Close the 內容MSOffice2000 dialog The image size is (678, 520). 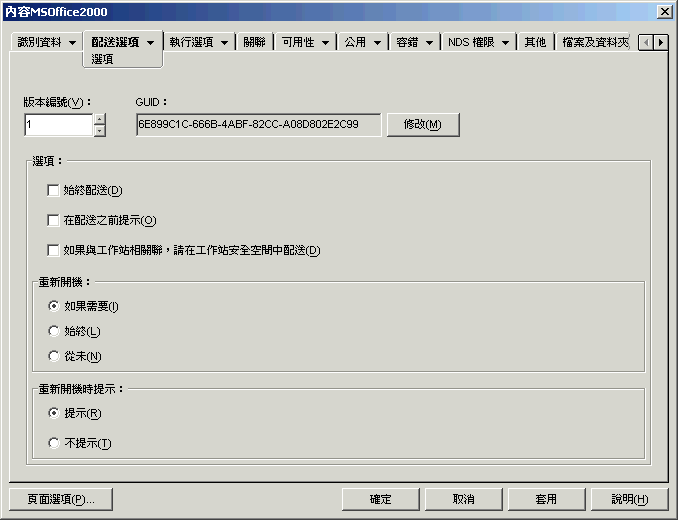pyautogui.click(x=665, y=12)
